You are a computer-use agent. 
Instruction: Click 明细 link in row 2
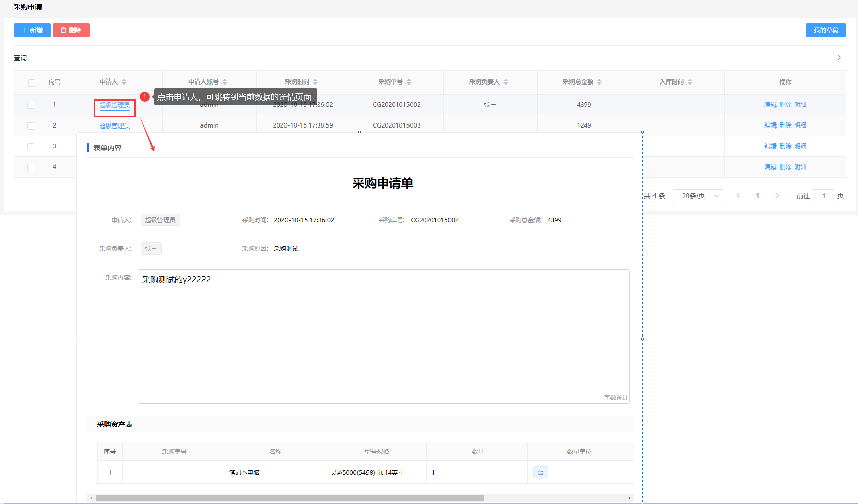point(800,125)
